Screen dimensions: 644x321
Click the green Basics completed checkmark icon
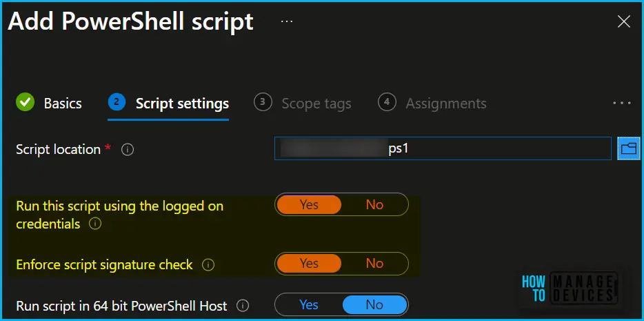point(25,102)
